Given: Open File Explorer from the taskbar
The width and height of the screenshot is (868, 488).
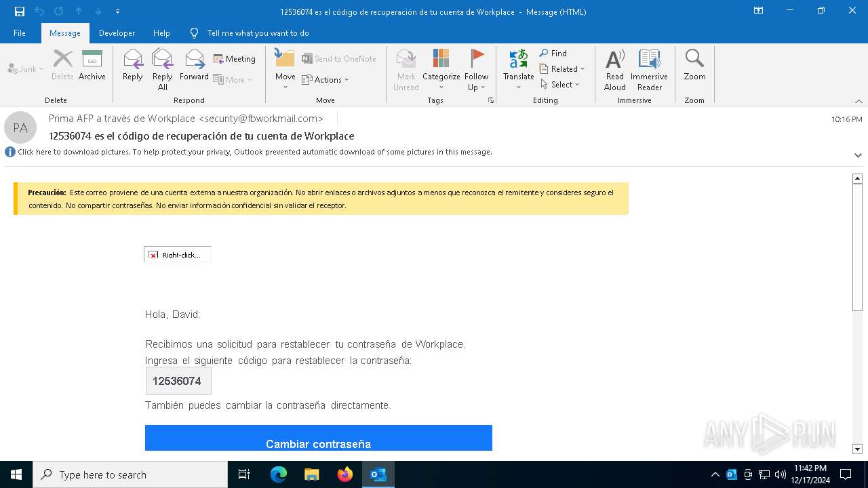Looking at the screenshot, I should (x=311, y=474).
